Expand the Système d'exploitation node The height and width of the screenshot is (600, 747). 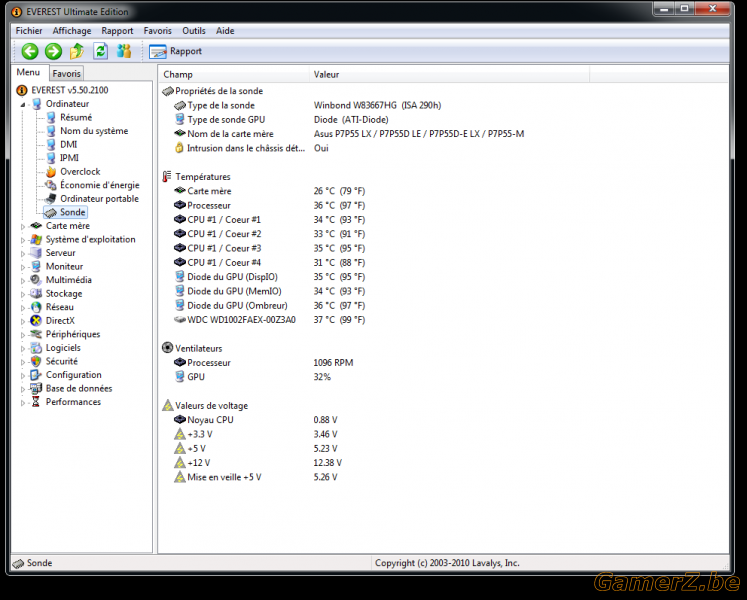click(22, 240)
